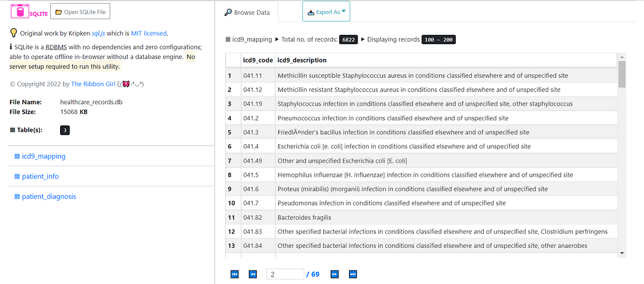644x284 pixels.
Task: Select the patient_info table
Action: tap(40, 176)
